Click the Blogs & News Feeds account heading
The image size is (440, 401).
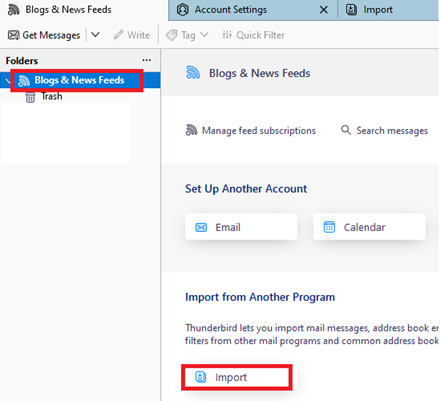(x=260, y=73)
